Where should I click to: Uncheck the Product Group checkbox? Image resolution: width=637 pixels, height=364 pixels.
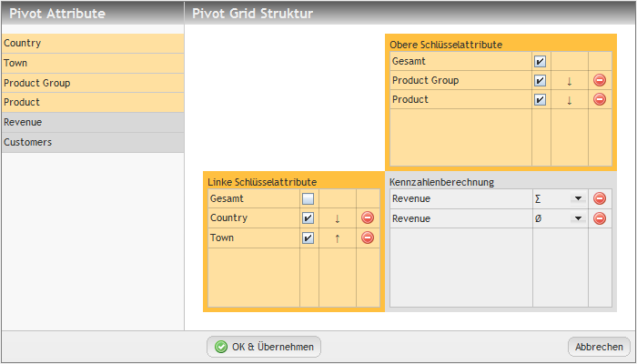pos(541,80)
